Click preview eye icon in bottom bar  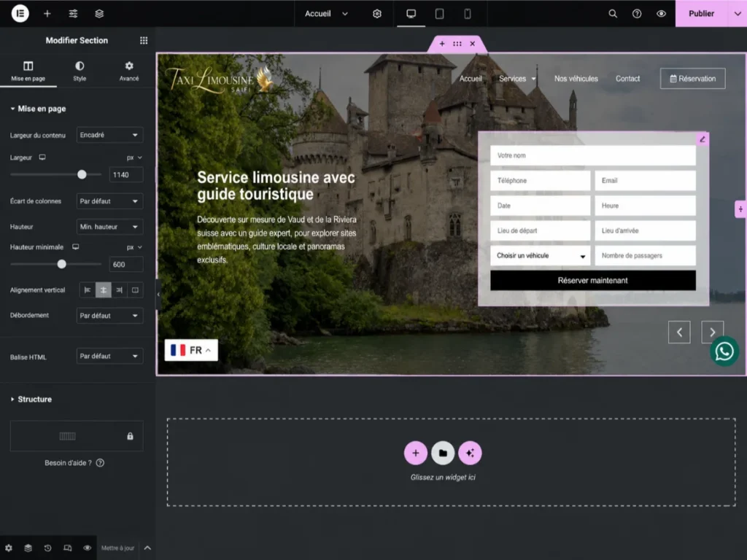pyautogui.click(x=88, y=548)
